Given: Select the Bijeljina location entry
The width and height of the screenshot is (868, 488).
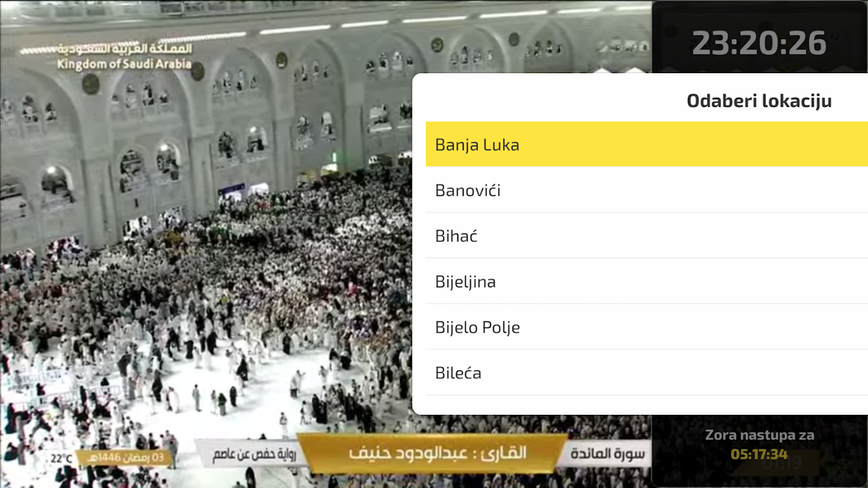Looking at the screenshot, I should pyautogui.click(x=646, y=281).
